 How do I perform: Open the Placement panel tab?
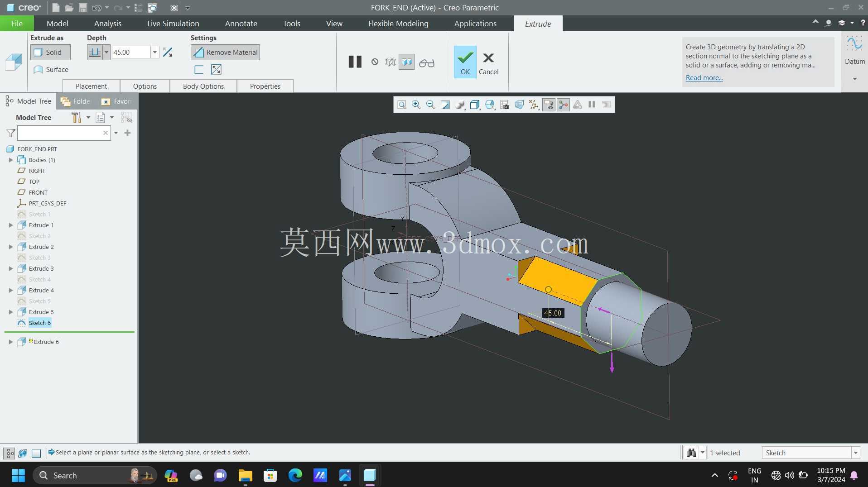(x=91, y=86)
